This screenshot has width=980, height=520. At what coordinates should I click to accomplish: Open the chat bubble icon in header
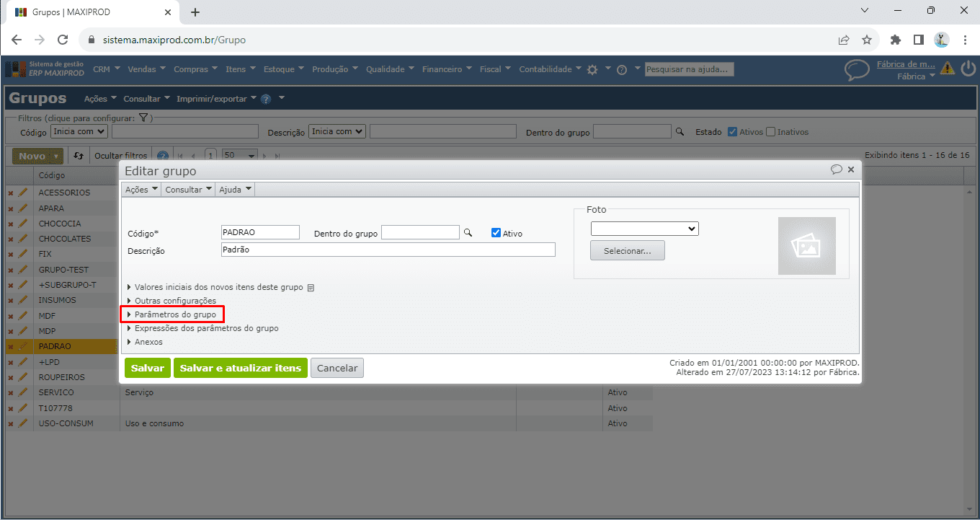pyautogui.click(x=857, y=69)
